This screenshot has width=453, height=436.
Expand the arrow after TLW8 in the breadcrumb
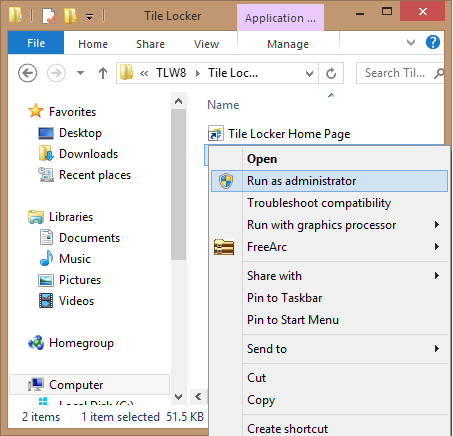[x=198, y=73]
